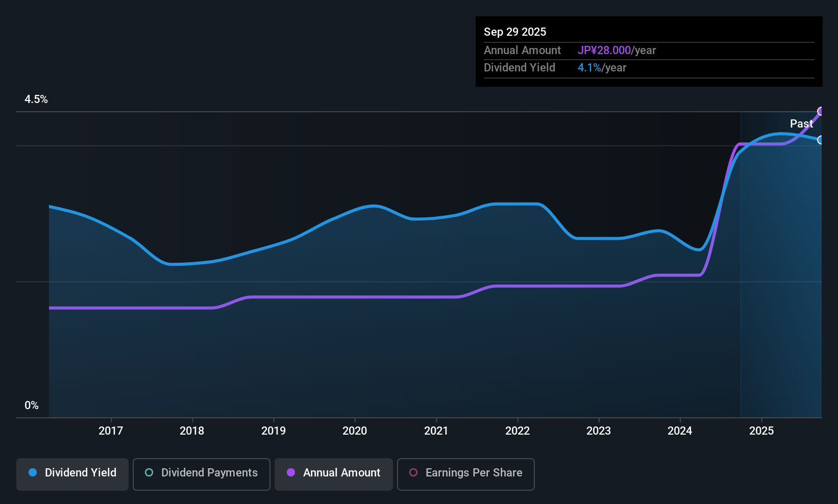This screenshot has height=504, width=838.
Task: Click the teal Dividend Payments circle icon
Action: 149,473
